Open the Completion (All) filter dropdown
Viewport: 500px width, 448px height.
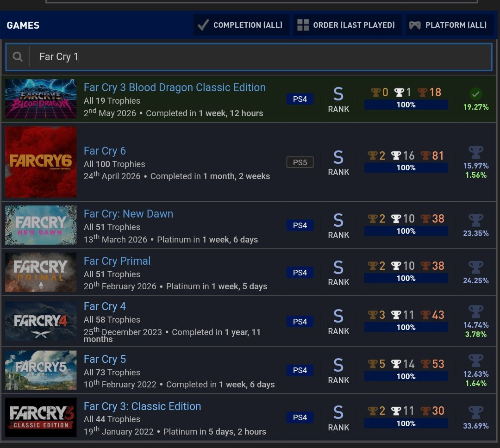coord(241,25)
